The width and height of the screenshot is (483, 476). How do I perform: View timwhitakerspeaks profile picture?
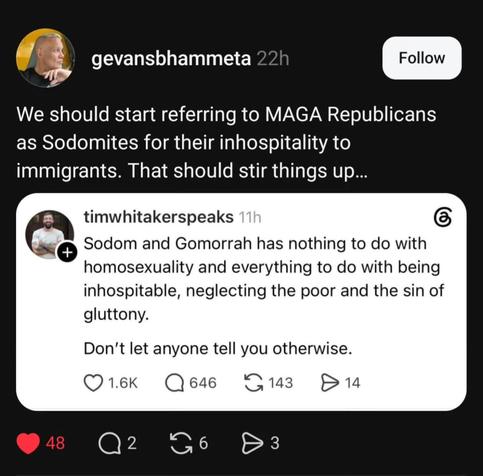click(50, 235)
